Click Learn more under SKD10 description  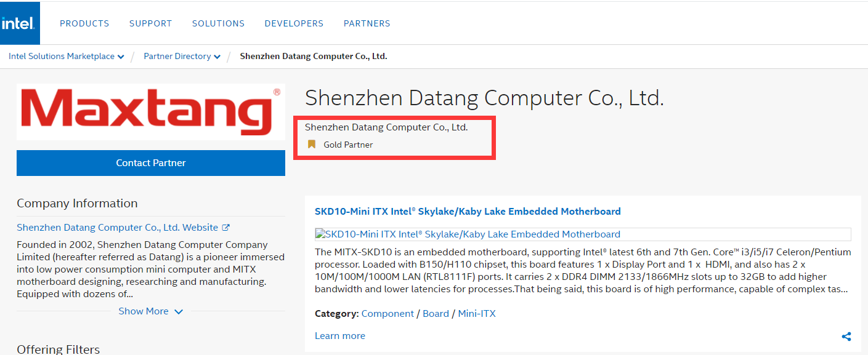pos(339,336)
